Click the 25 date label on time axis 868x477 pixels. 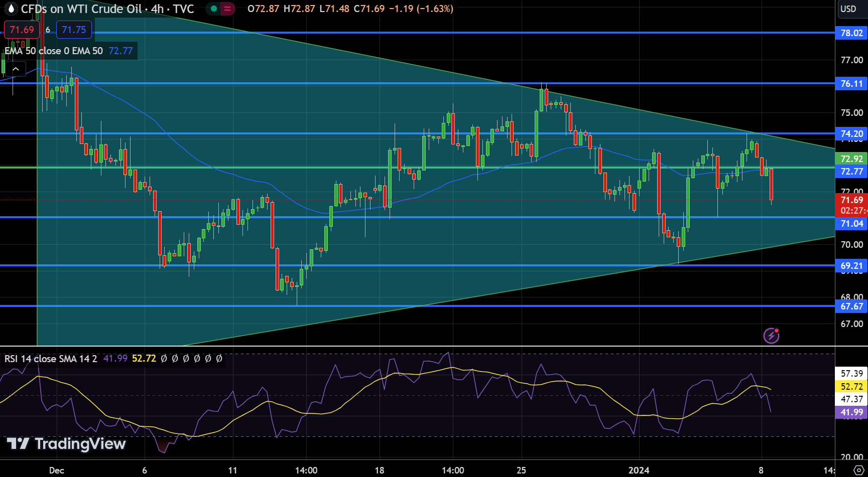522,470
